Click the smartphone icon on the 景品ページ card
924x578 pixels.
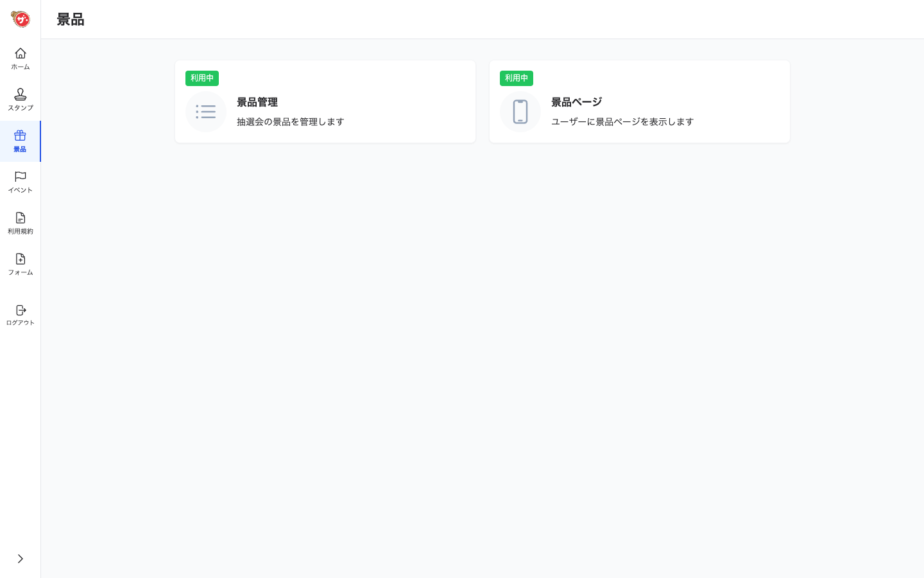point(520,111)
